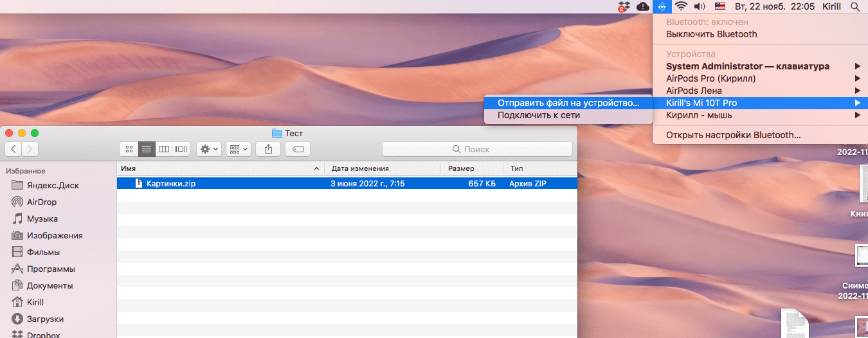The height and width of the screenshot is (338, 868).
Task: Click the Поиск search field
Action: (477, 149)
